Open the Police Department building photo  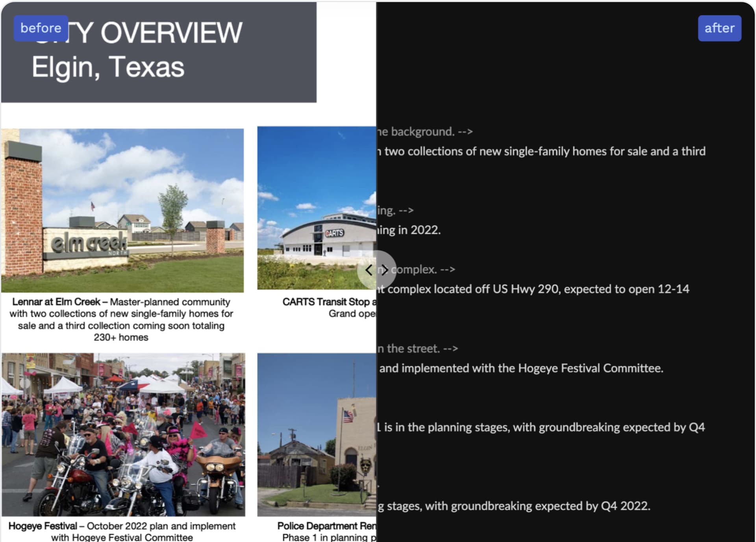pos(317,434)
